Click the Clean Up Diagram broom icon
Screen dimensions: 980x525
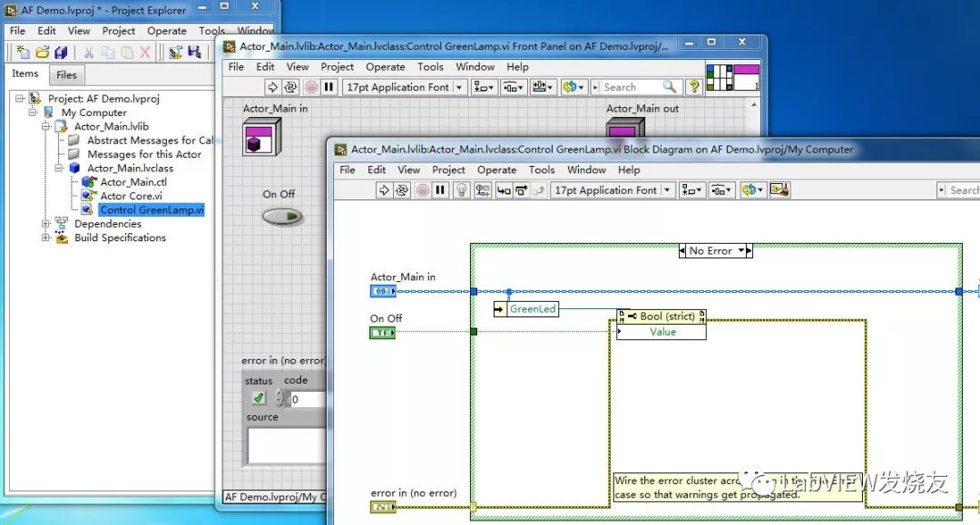(x=779, y=190)
